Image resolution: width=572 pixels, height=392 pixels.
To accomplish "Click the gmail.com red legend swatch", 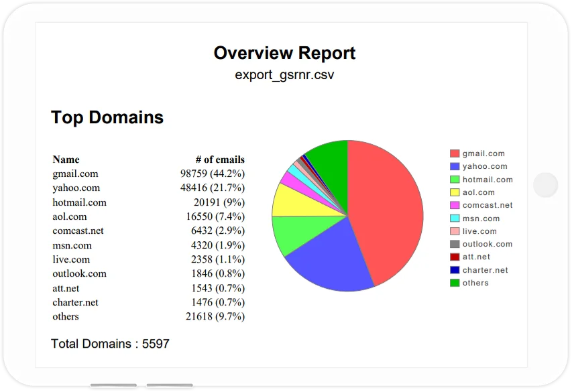I will (x=455, y=153).
